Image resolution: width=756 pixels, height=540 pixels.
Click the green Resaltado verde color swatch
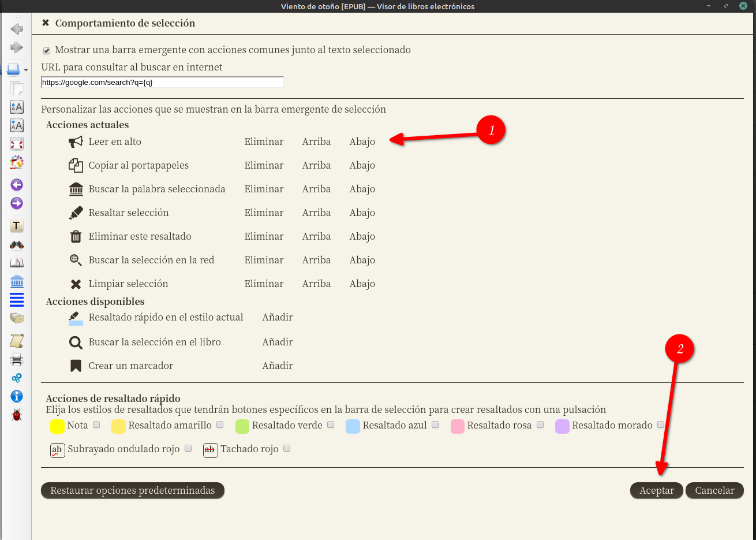(x=242, y=426)
